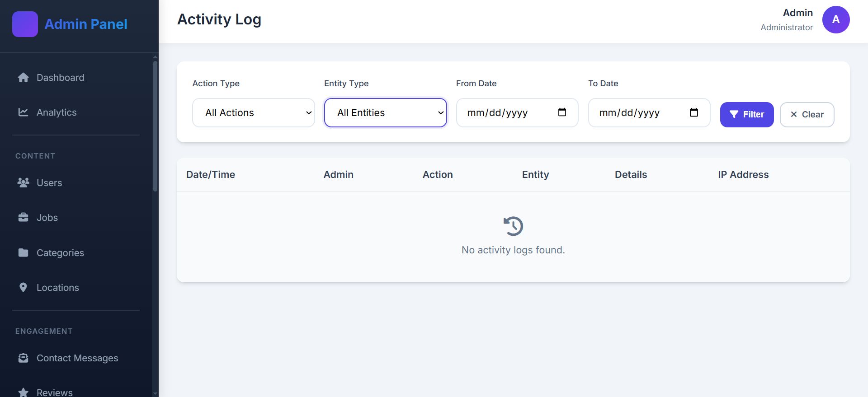Click the From Date input field
The image size is (868, 397).
pos(506,113)
